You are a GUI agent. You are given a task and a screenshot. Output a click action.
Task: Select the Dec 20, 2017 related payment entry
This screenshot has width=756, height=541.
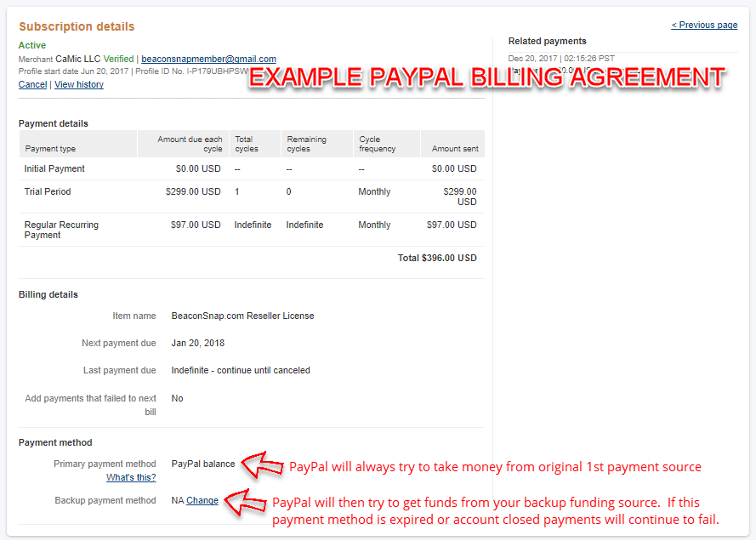tap(561, 58)
